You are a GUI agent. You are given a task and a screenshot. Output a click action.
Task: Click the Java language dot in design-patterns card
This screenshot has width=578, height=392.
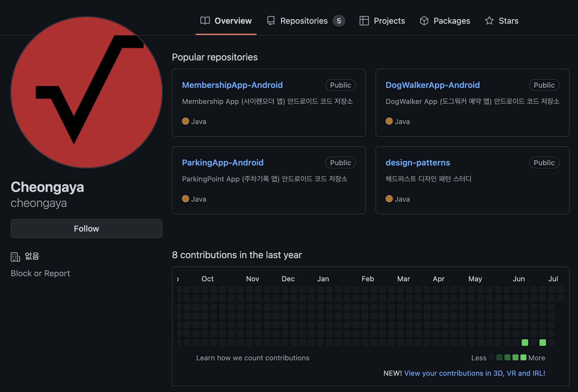389,199
